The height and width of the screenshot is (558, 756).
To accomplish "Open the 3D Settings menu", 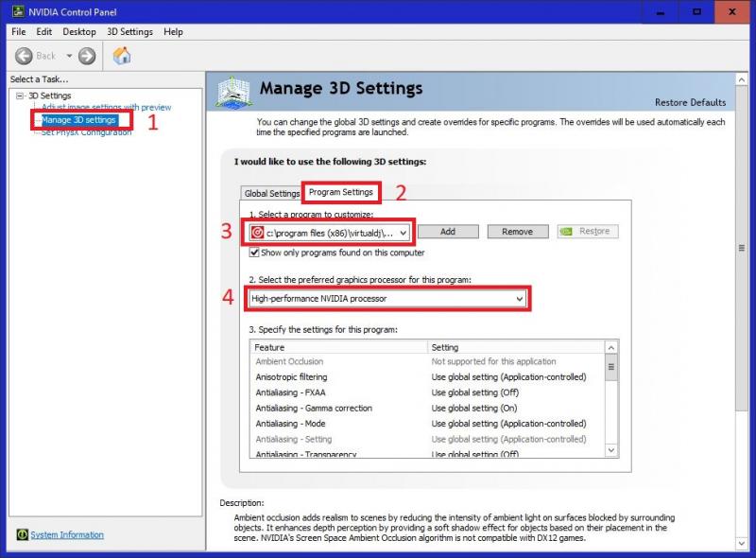I will point(129,32).
